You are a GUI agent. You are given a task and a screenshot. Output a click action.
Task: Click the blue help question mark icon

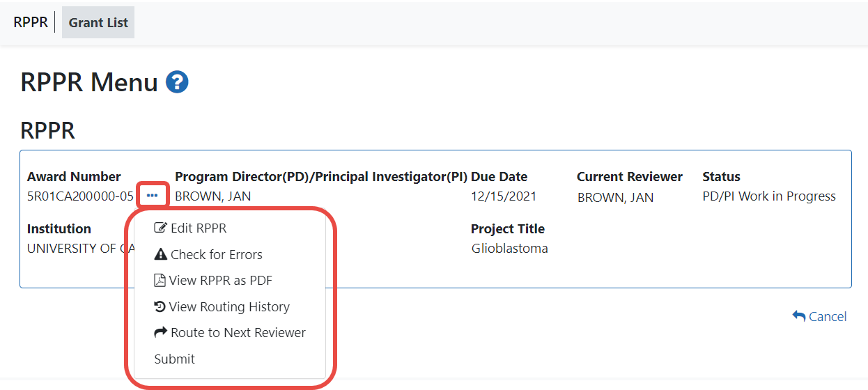177,83
